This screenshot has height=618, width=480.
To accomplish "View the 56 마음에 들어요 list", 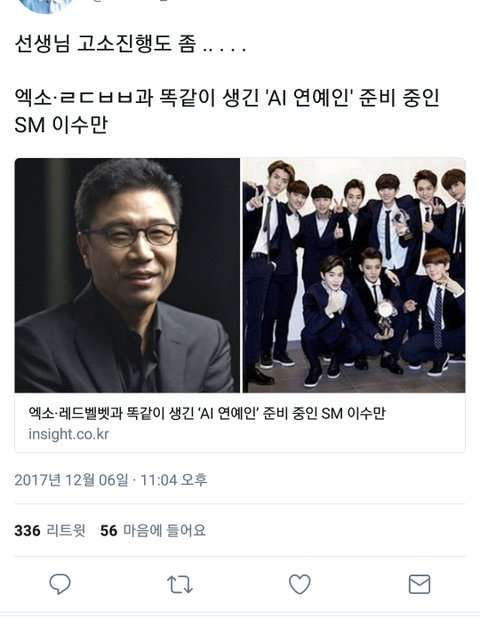I will (x=153, y=531).
